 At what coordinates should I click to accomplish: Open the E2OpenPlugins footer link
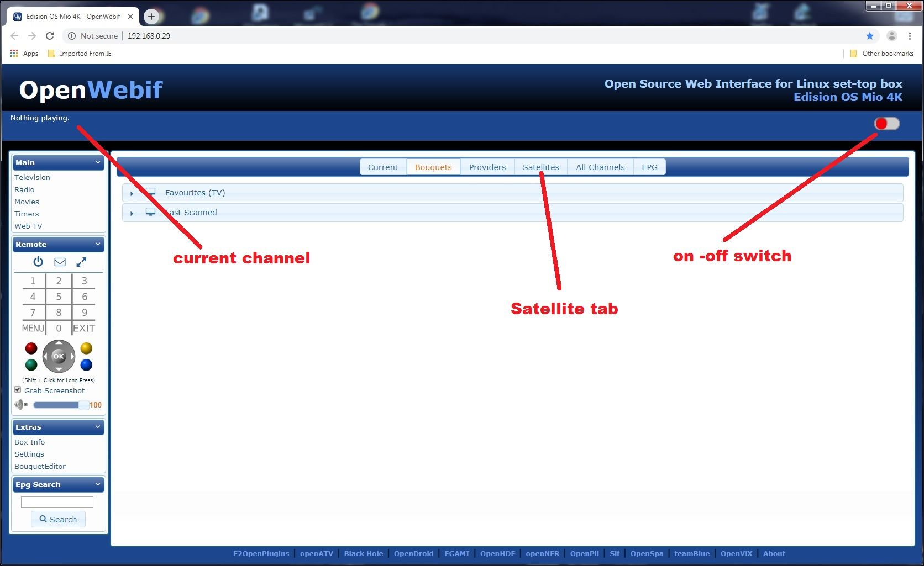(x=261, y=553)
